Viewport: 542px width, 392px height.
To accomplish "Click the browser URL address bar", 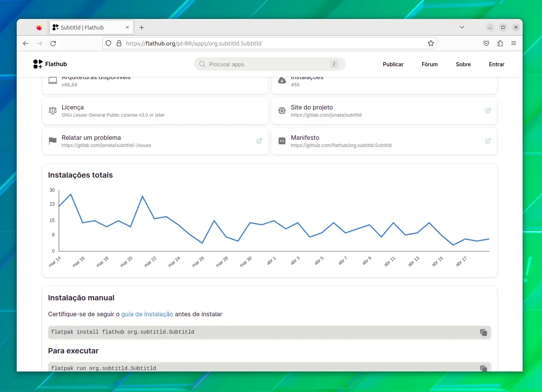I will pos(269,43).
